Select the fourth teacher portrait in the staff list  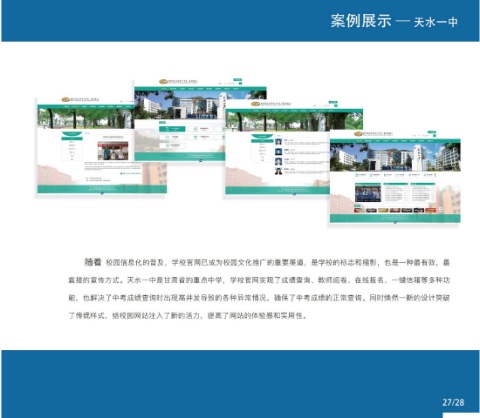(x=278, y=171)
